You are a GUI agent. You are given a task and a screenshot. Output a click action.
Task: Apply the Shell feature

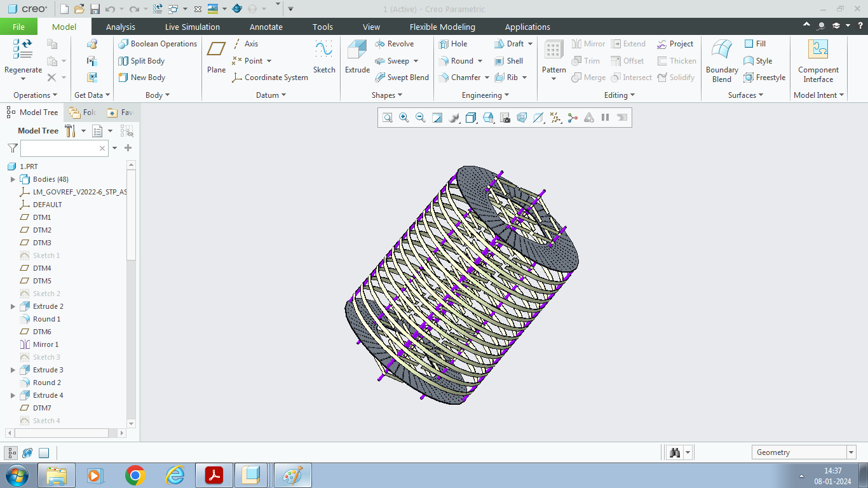508,61
